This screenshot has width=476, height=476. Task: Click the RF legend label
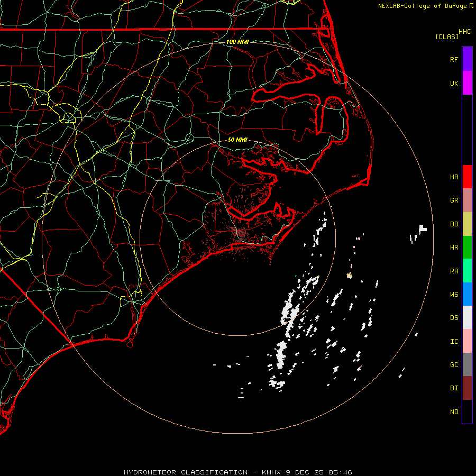click(x=454, y=59)
